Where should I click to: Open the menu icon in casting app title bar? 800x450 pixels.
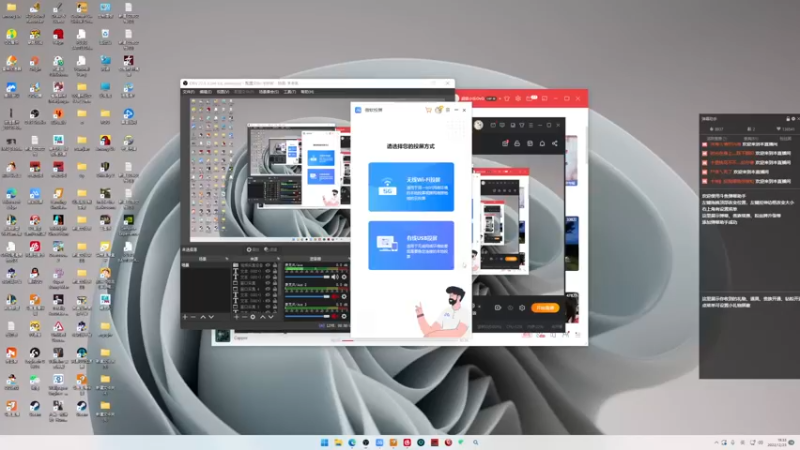click(x=447, y=110)
